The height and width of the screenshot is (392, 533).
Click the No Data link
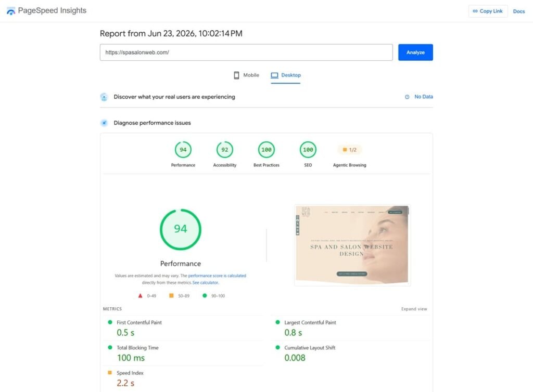point(424,97)
